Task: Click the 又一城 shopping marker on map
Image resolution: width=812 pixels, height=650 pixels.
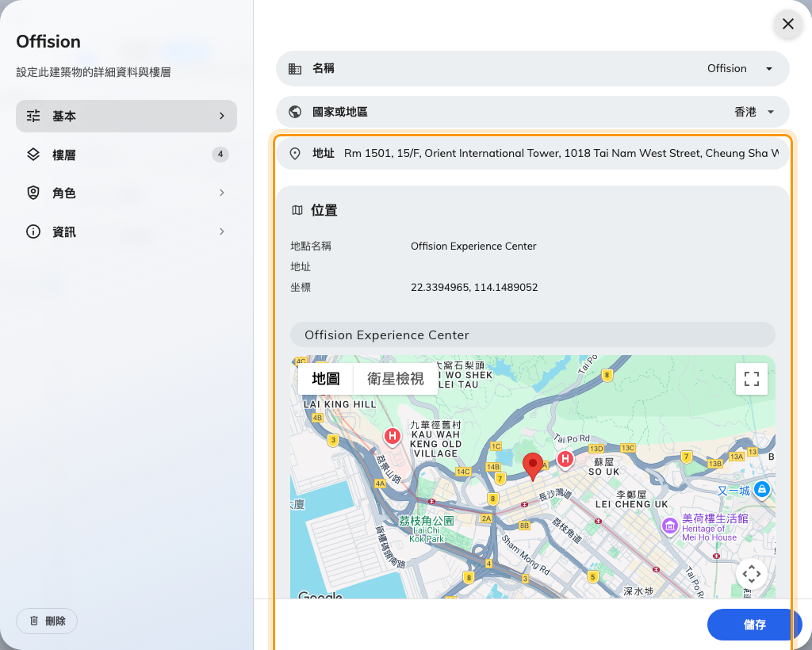Action: (762, 489)
